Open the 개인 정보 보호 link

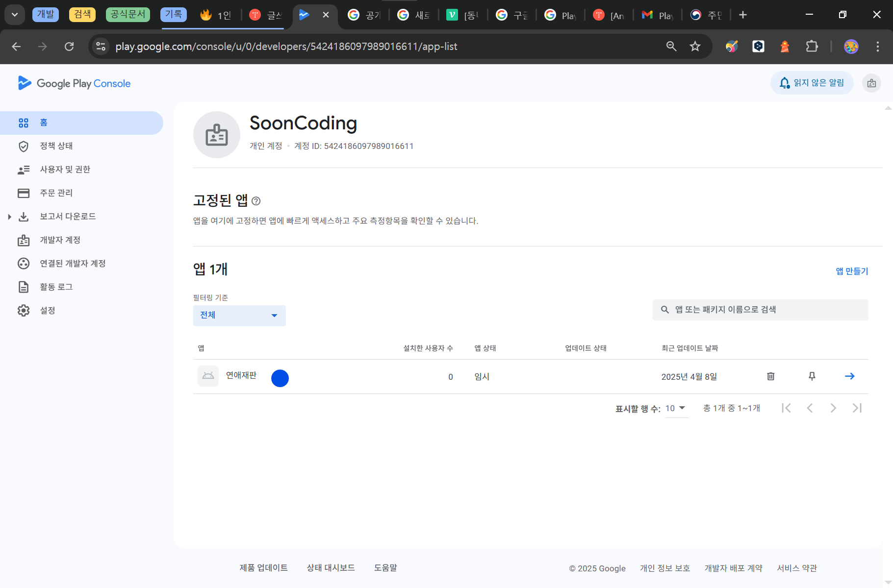664,568
